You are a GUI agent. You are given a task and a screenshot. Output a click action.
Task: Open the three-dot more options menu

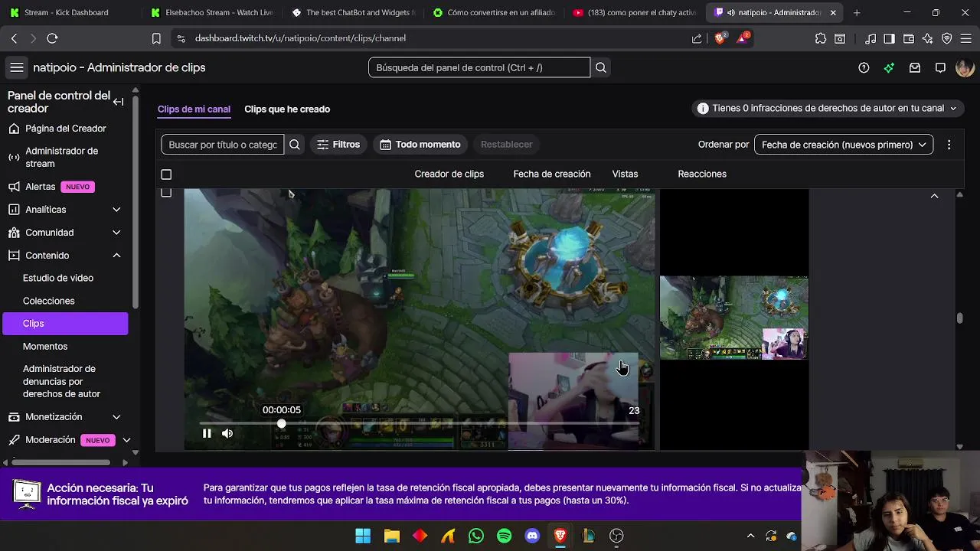(x=949, y=144)
